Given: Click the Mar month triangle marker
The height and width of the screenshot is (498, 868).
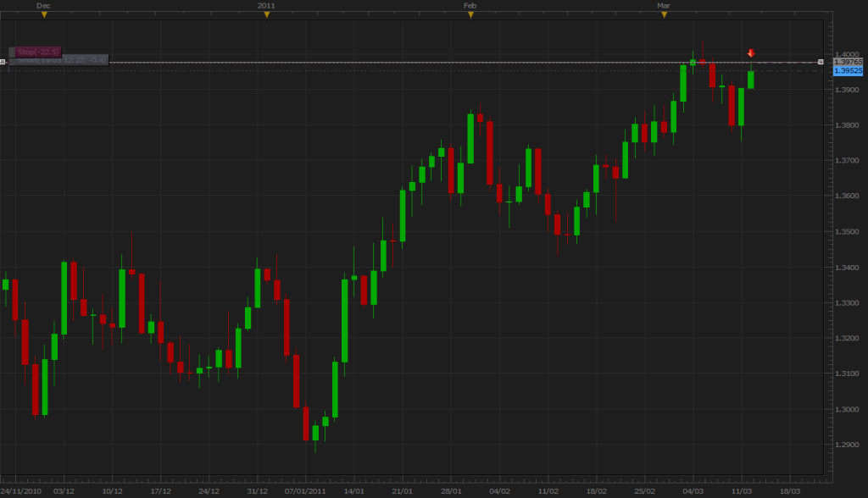Looking at the screenshot, I should pos(665,15).
